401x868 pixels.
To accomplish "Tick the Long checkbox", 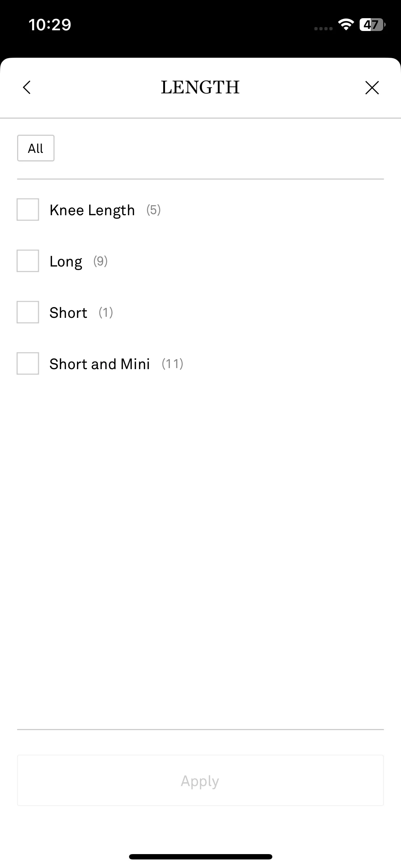I will [x=28, y=261].
